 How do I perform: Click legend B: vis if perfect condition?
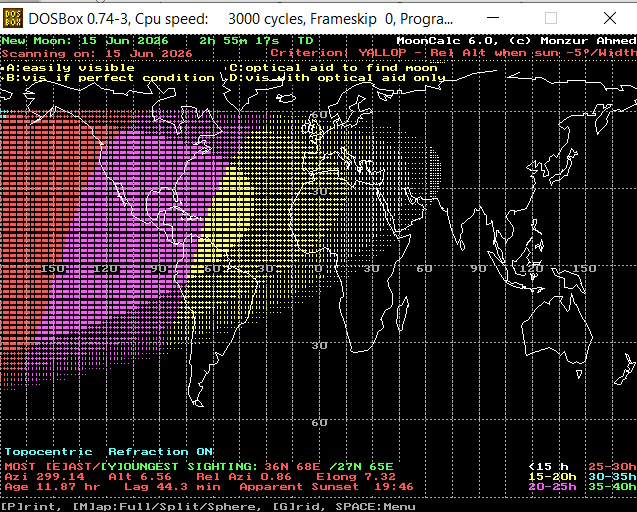coord(110,78)
